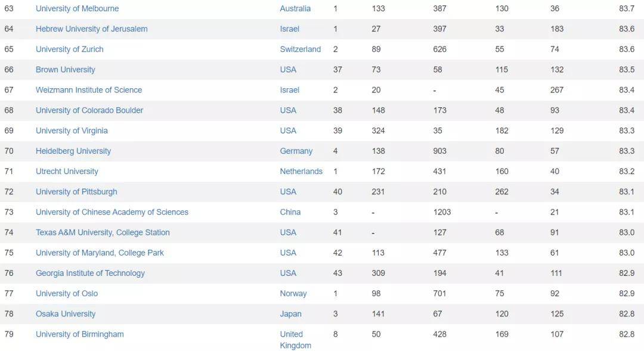Click Hebrew University of Jerusalem link

[91, 29]
